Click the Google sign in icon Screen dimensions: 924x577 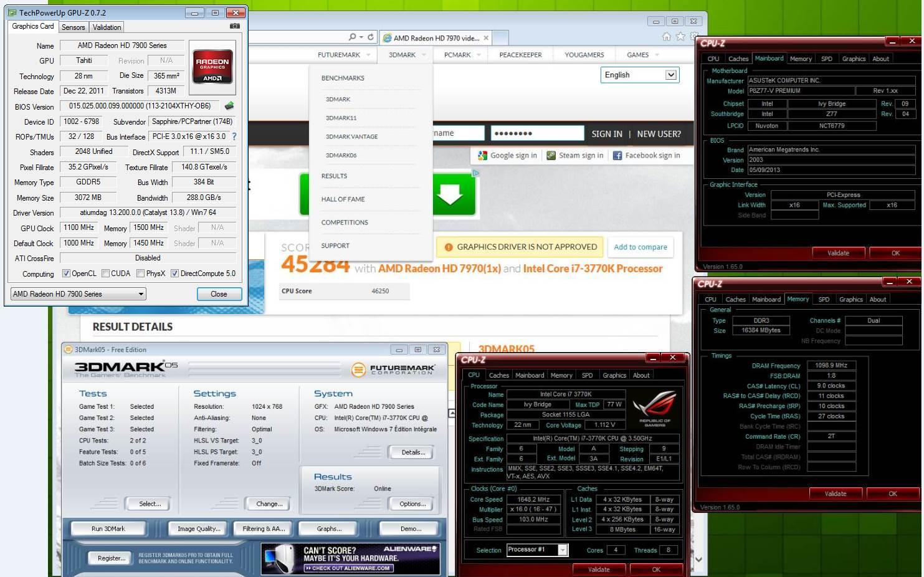pos(482,156)
